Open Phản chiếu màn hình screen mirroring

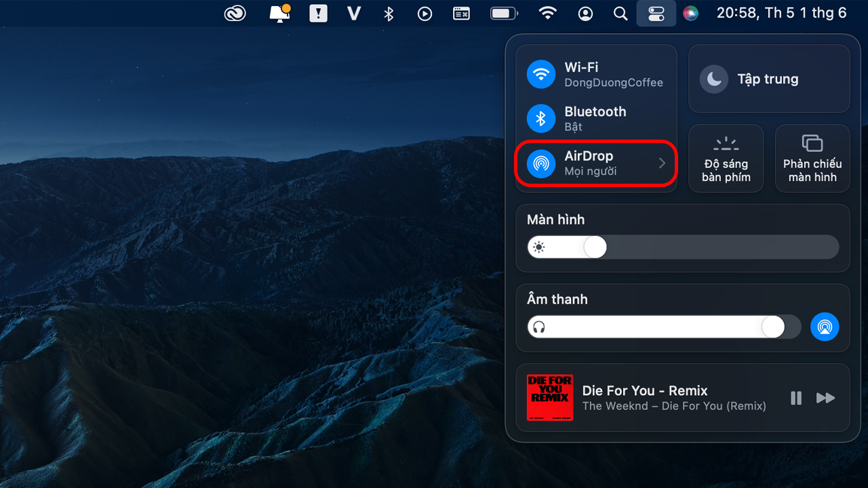point(812,159)
